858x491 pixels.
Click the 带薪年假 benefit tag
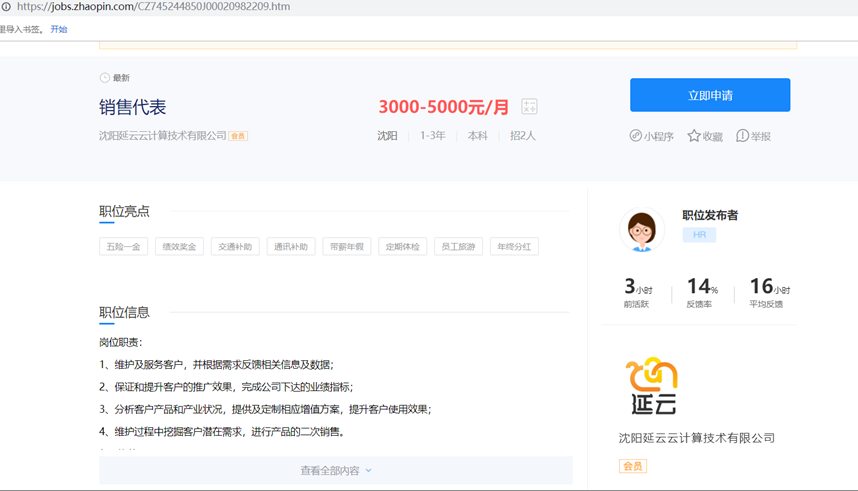(x=346, y=246)
